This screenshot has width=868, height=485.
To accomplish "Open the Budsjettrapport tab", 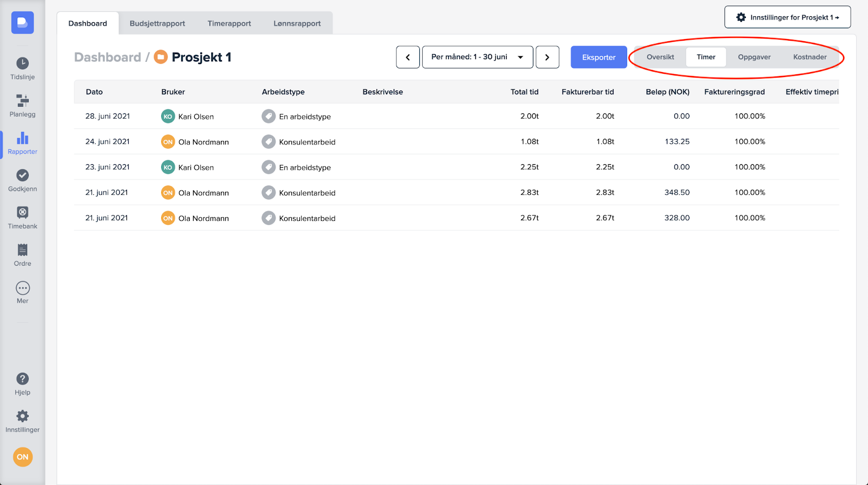I will (x=157, y=23).
